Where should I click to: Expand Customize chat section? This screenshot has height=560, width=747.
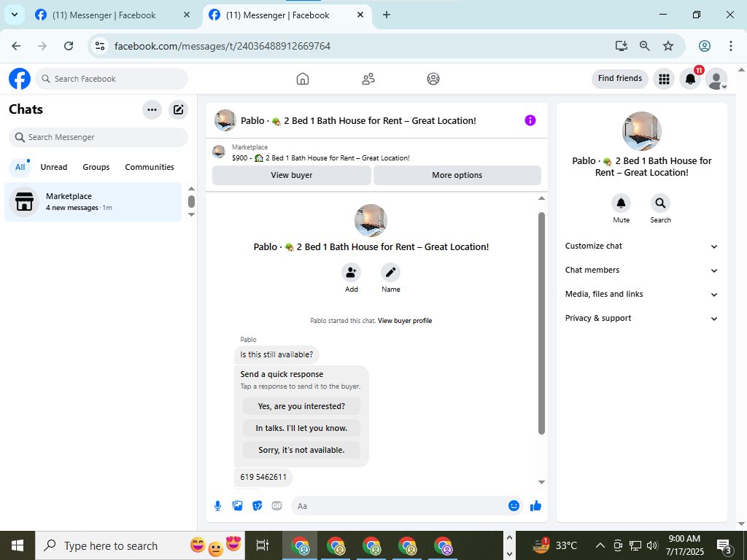(x=641, y=246)
